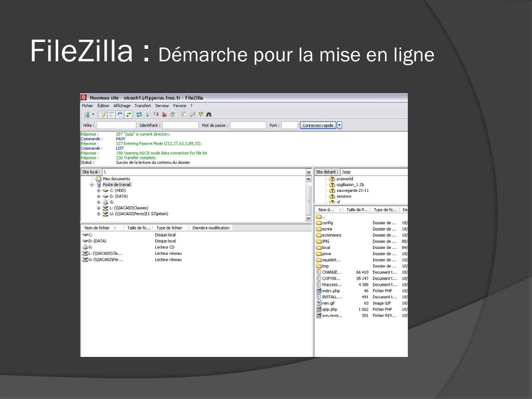Open the Site Manager toolbar icon
The width and height of the screenshot is (532, 399).
tap(87, 115)
